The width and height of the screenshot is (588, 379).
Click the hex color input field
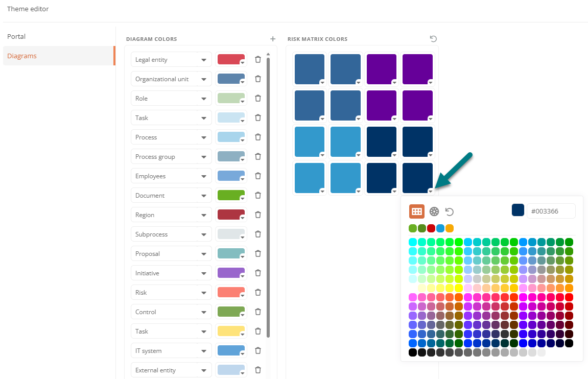pos(551,211)
